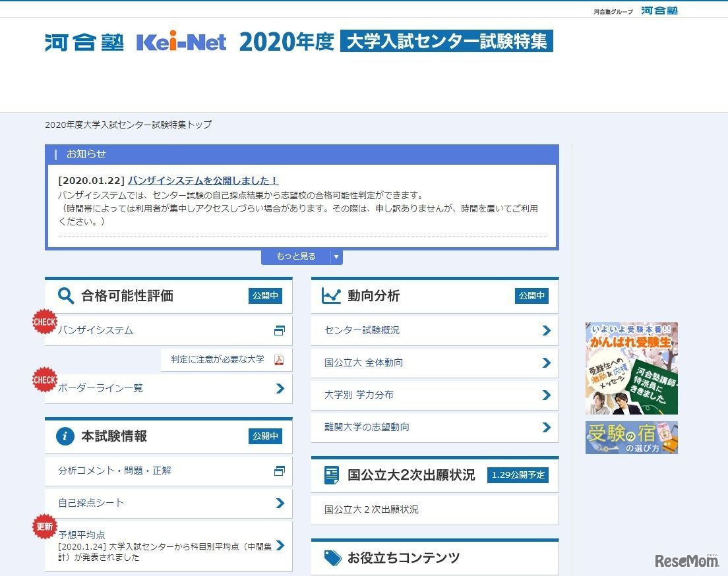
Task: Click the 受験の宿 banner image
Action: click(x=631, y=438)
